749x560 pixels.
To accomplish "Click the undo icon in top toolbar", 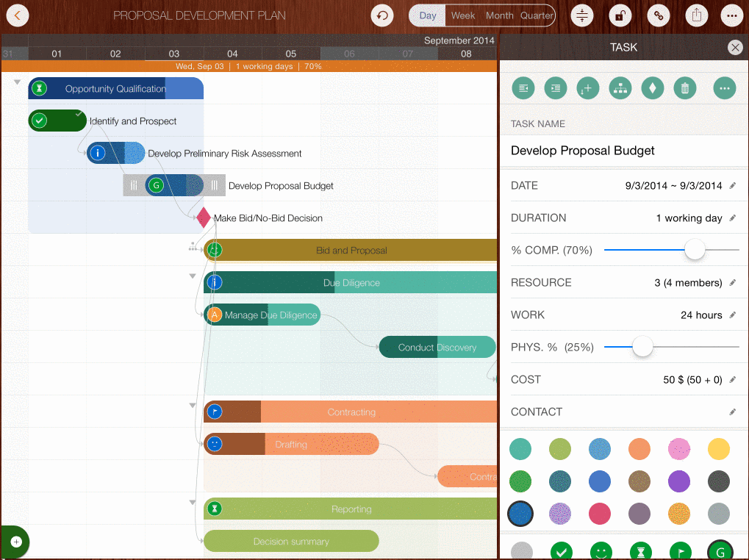I will coord(381,15).
